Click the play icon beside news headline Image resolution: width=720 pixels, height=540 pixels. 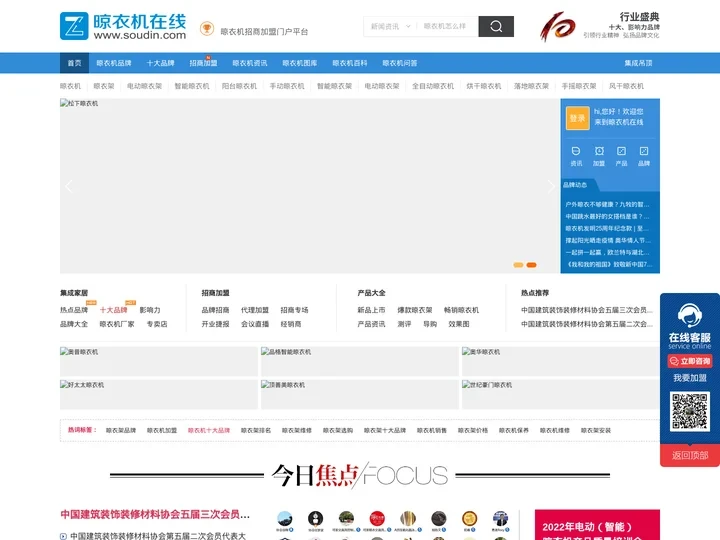pos(63,536)
